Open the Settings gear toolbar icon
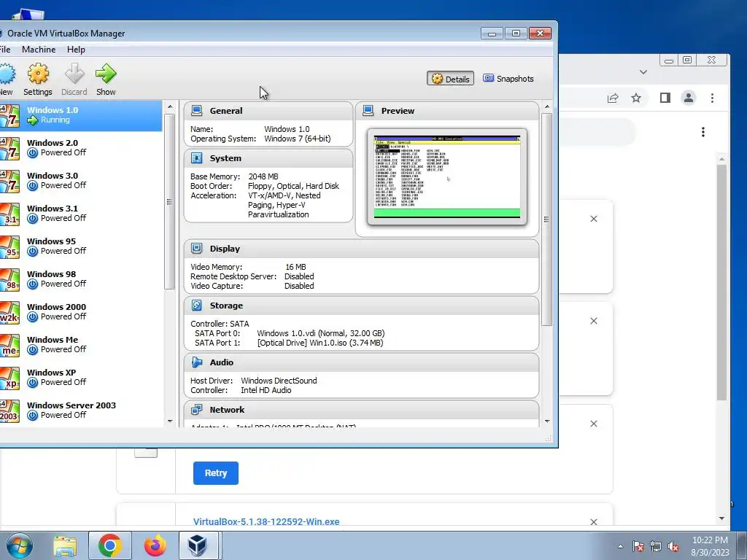 38,74
